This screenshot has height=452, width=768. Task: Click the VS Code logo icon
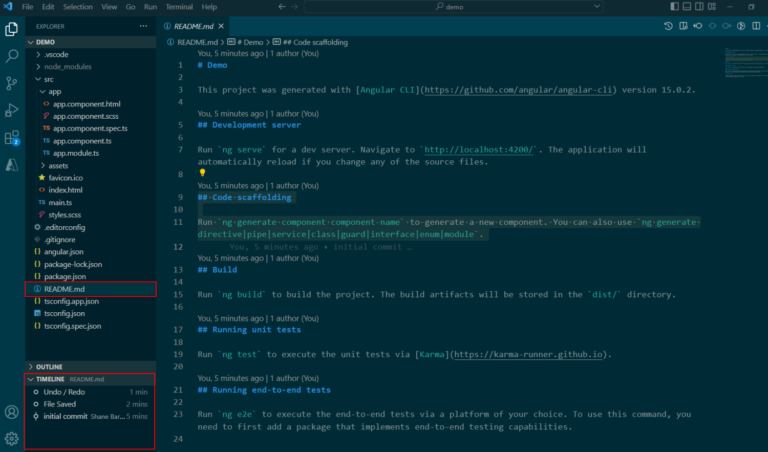coord(8,6)
